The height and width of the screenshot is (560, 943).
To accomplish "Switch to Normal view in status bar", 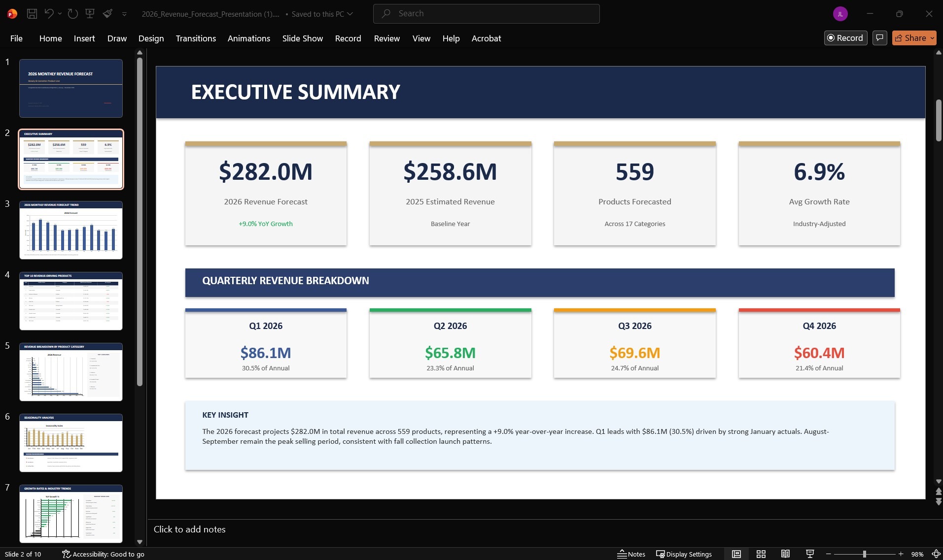I will [736, 554].
